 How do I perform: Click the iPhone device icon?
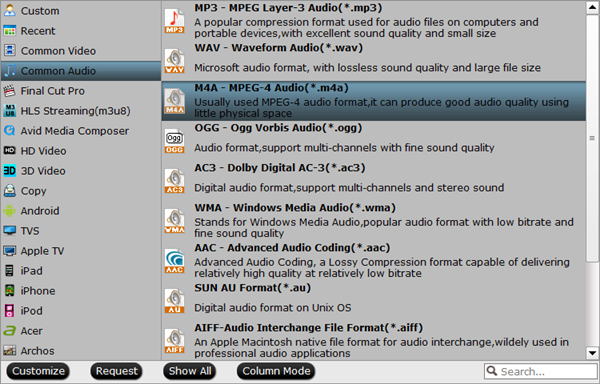(x=10, y=290)
